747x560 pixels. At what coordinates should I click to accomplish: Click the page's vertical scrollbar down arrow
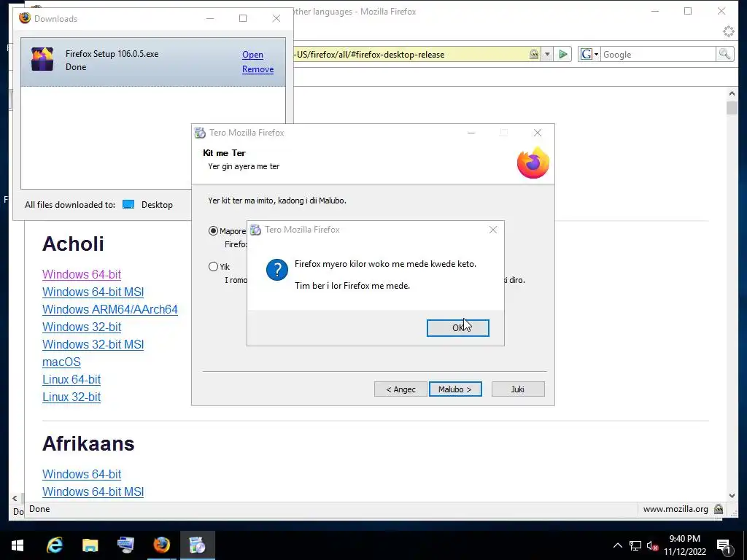click(x=732, y=496)
